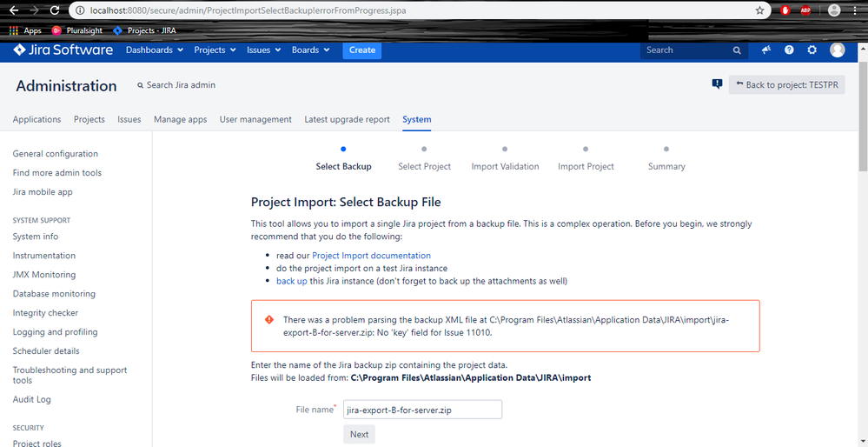868x447 pixels.
Task: Click Search Jira admin box
Action: point(176,85)
